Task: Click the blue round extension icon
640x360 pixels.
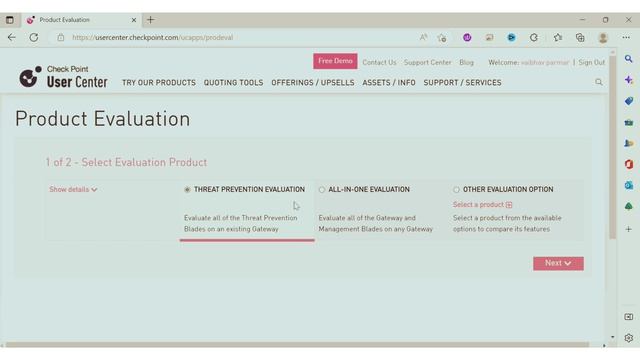Action: pyautogui.click(x=511, y=38)
